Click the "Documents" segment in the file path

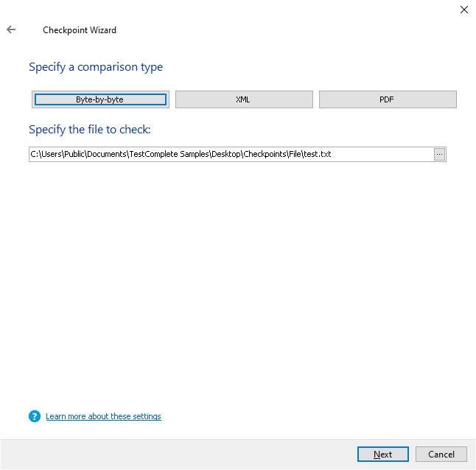click(107, 154)
